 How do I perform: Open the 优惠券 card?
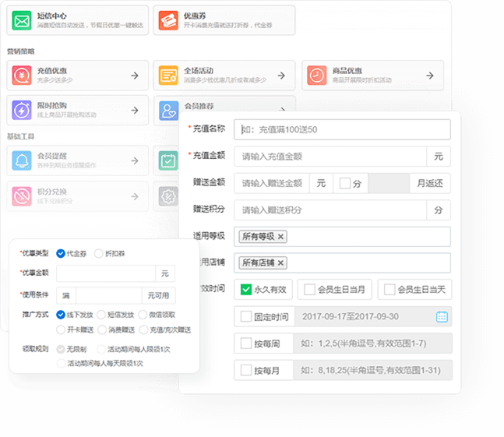224,20
